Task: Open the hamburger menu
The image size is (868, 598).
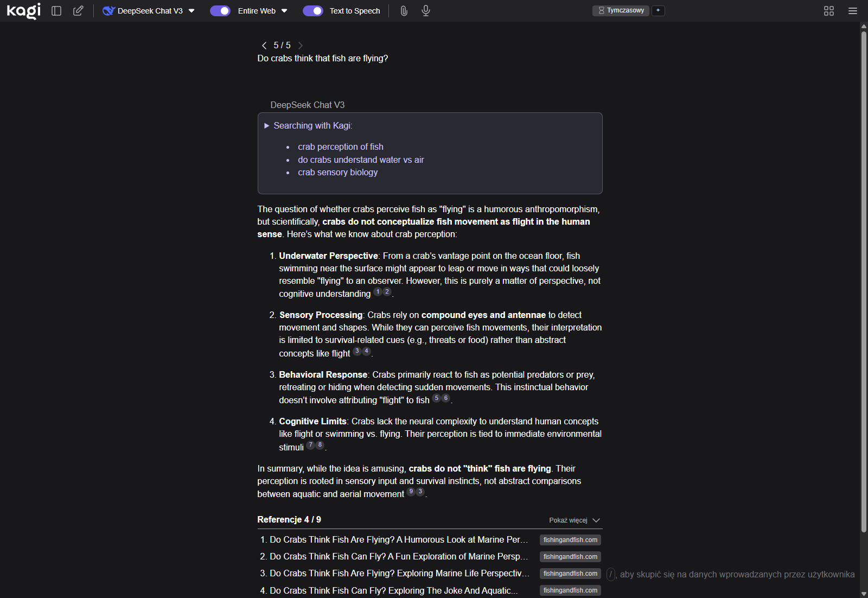Action: 852,11
